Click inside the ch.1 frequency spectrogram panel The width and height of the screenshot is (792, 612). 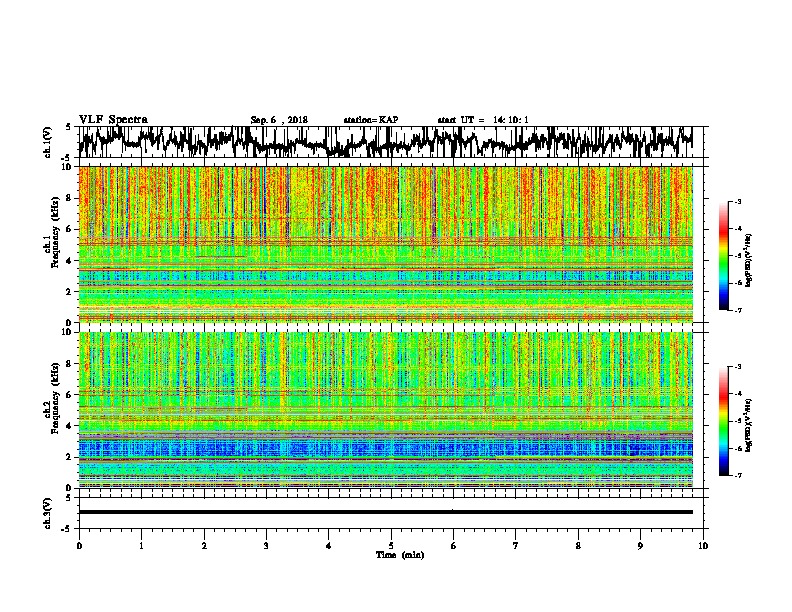[385, 244]
